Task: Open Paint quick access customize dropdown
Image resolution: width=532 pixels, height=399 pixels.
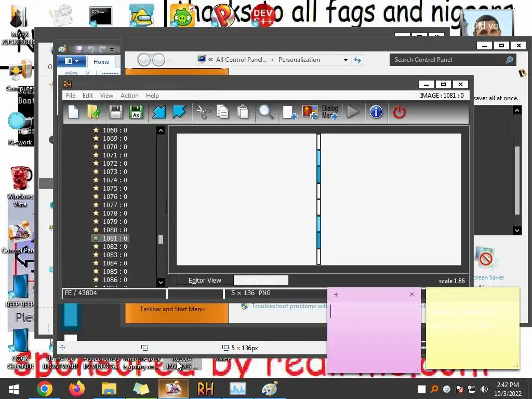Action: (112, 50)
